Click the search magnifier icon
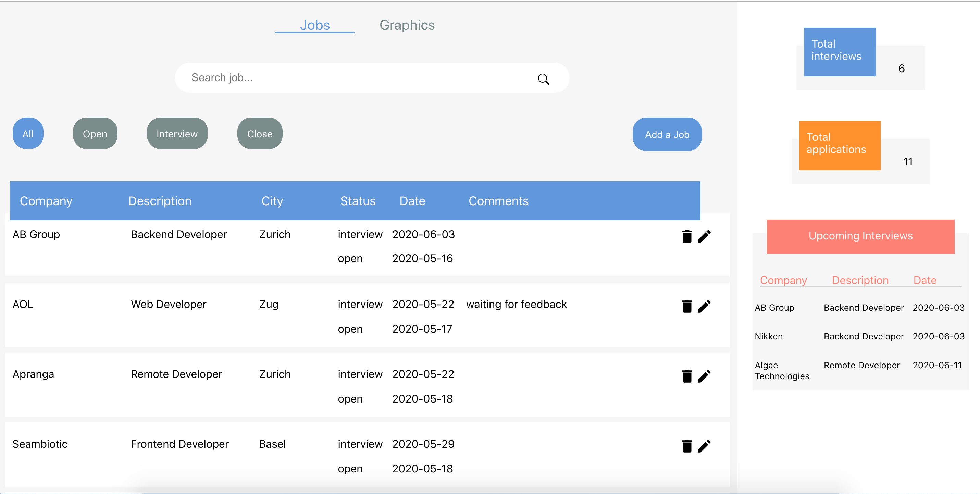Viewport: 980px width, 494px height. [543, 79]
